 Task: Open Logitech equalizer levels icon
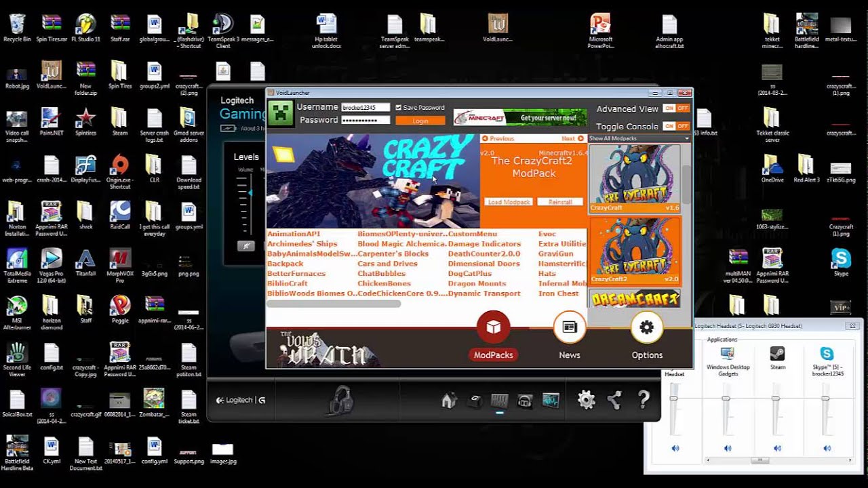[x=500, y=401]
